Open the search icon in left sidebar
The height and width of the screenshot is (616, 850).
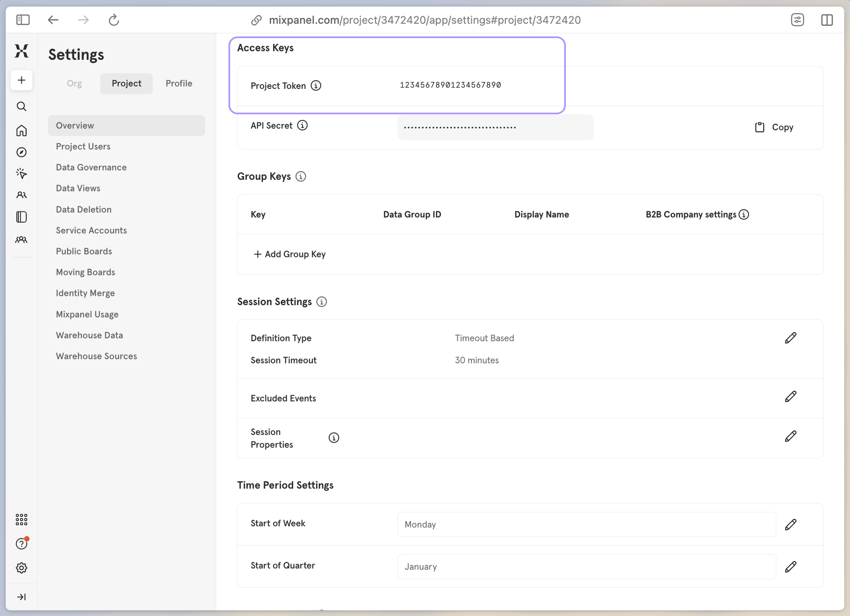click(21, 106)
